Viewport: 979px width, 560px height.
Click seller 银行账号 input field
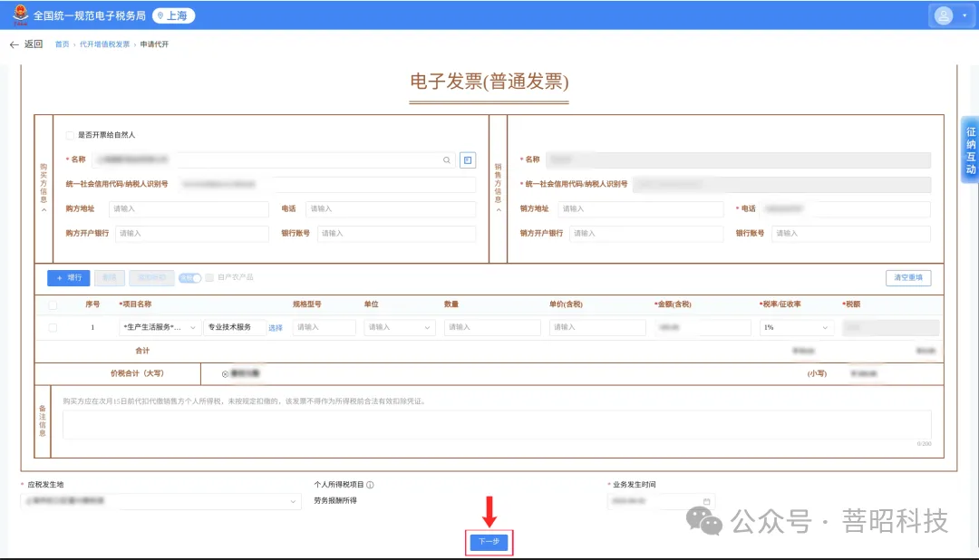[851, 234]
